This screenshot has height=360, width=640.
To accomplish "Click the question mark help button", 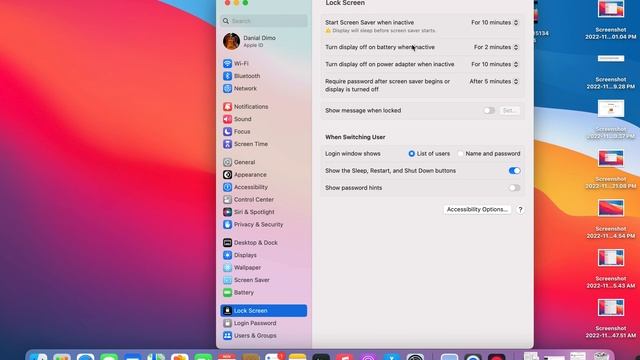I will click(x=520, y=210).
